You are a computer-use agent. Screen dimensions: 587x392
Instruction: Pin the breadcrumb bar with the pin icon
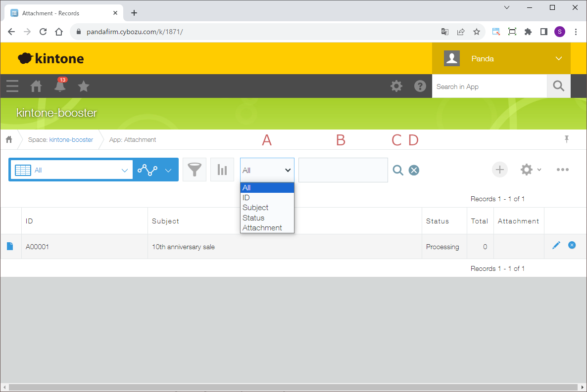click(x=567, y=139)
